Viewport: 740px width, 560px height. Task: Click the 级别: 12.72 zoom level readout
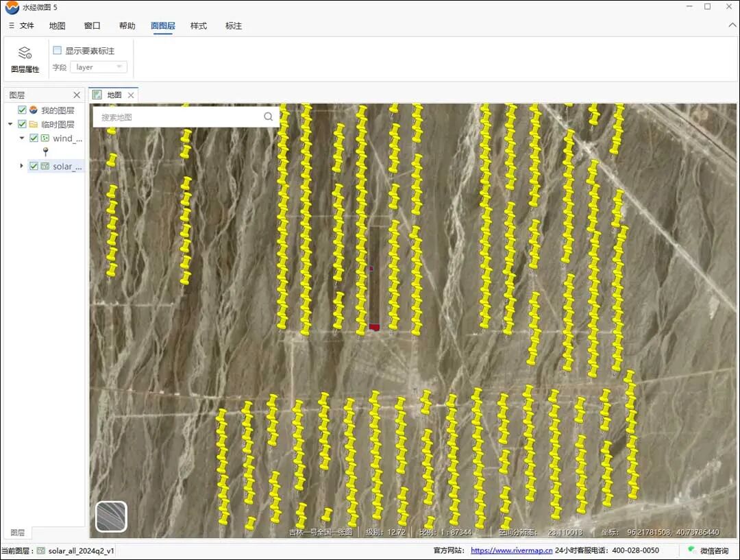tap(386, 532)
